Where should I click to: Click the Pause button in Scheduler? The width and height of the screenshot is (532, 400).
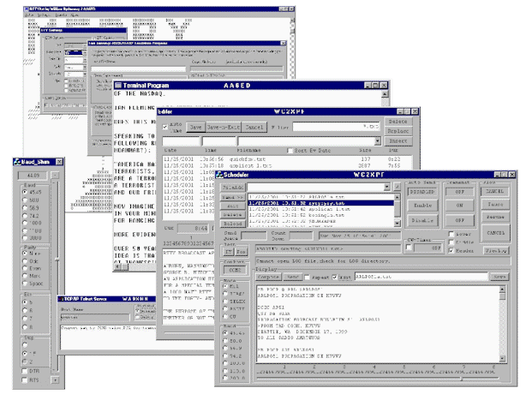495,205
